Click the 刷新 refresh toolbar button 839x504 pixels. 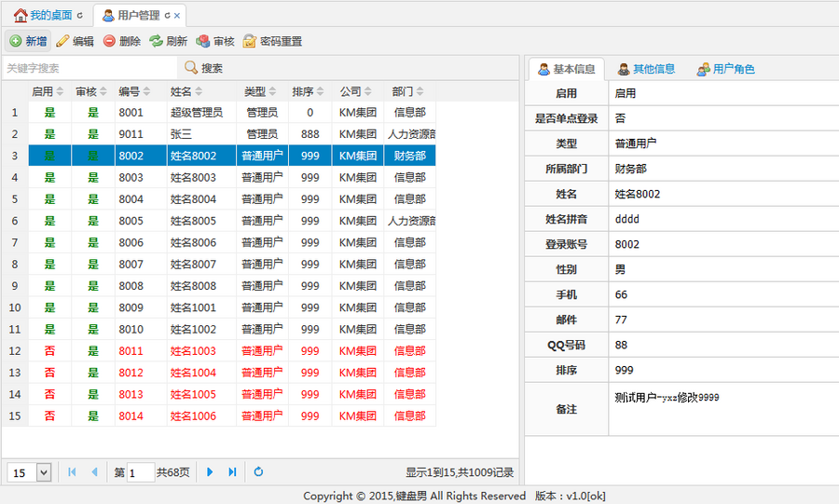coord(168,41)
